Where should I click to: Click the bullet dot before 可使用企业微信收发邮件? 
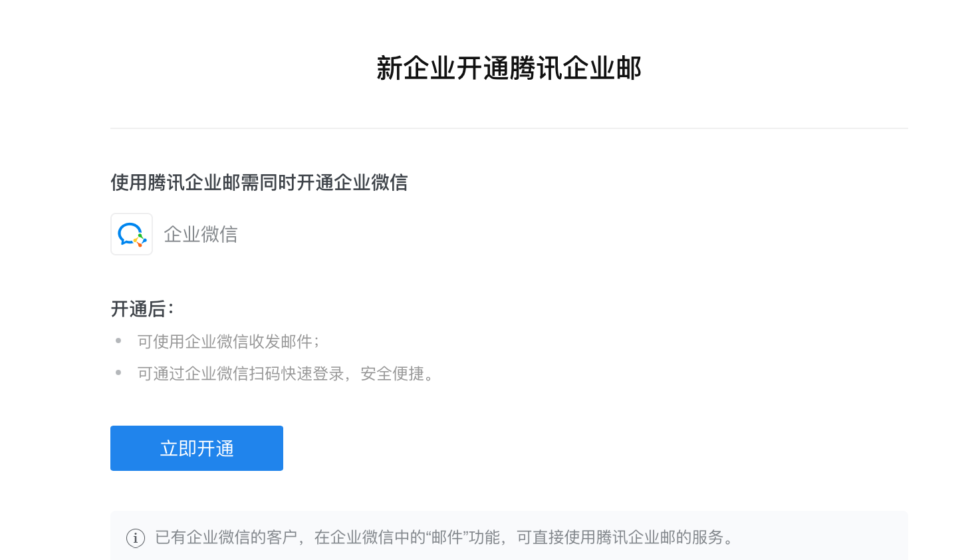tap(118, 341)
